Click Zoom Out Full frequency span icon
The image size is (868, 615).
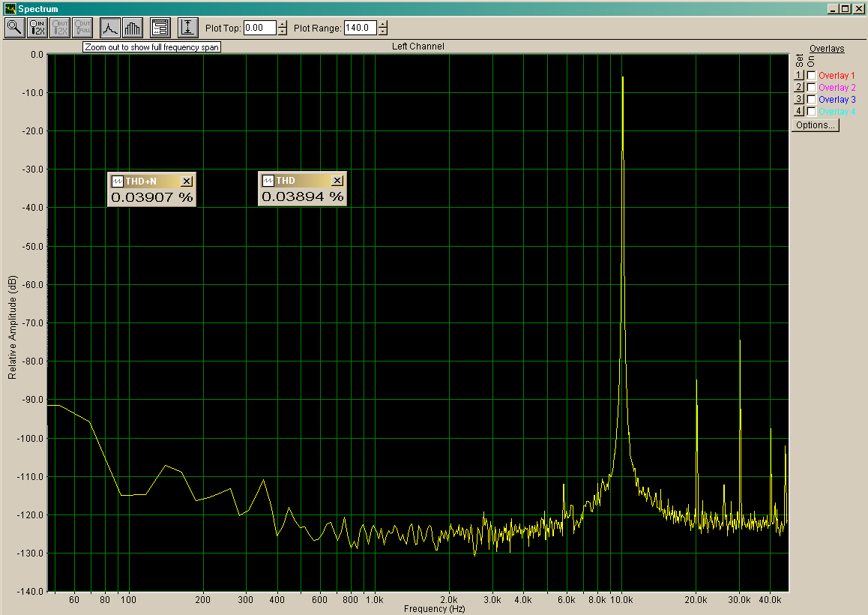pos(82,28)
